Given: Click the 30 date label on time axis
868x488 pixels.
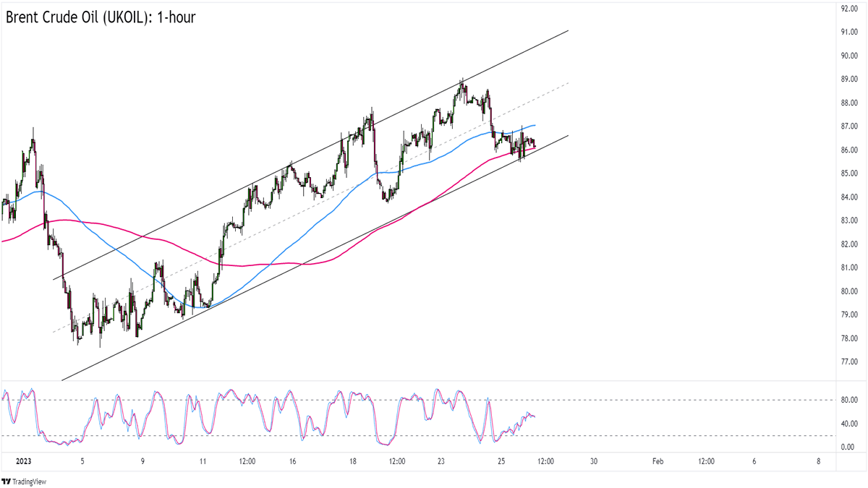Looking at the screenshot, I should [x=593, y=462].
